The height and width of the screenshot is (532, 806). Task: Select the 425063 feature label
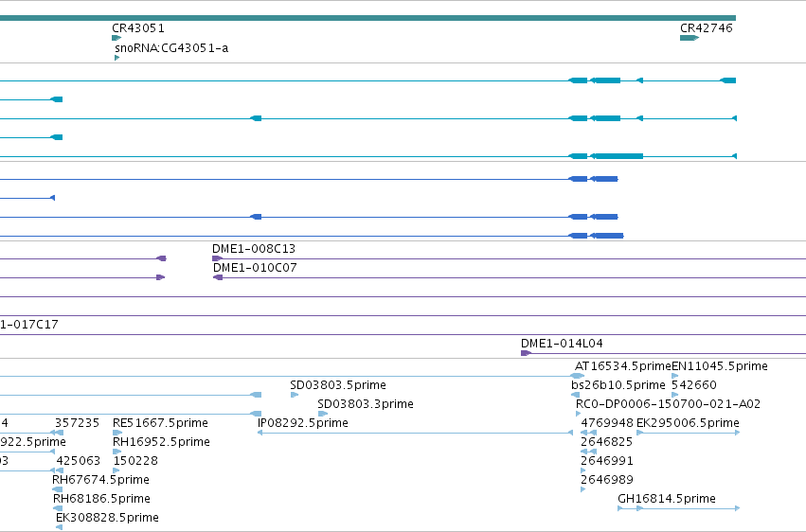pos(78,461)
